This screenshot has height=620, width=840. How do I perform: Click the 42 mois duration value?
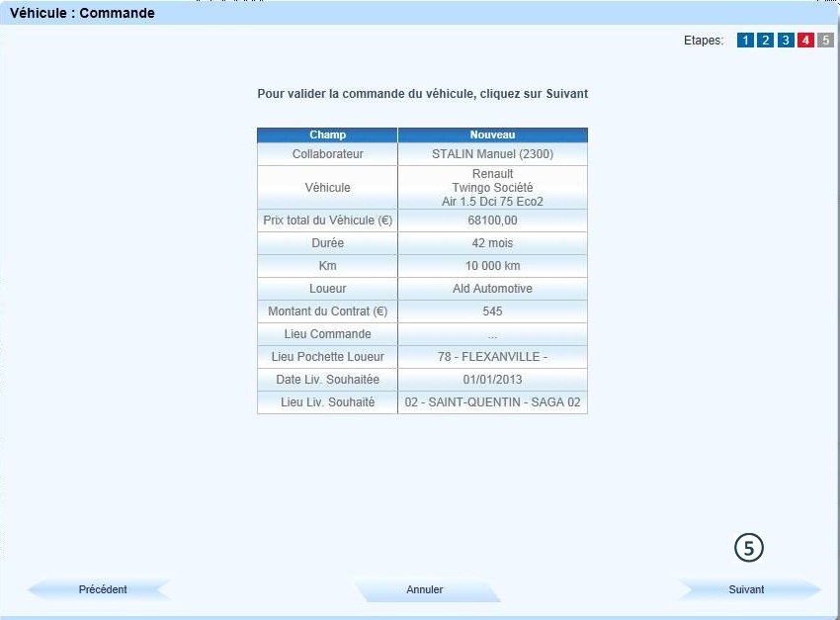pyautogui.click(x=492, y=243)
